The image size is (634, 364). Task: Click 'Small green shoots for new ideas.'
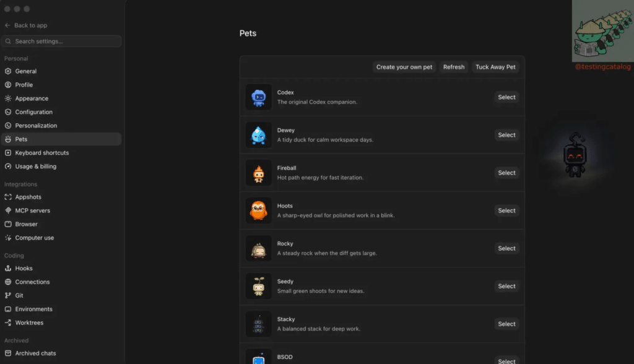(321, 291)
